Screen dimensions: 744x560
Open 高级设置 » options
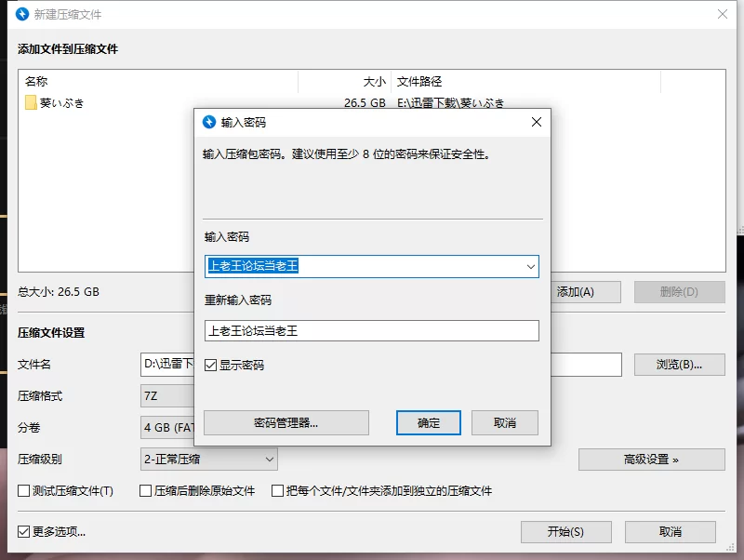click(x=652, y=460)
